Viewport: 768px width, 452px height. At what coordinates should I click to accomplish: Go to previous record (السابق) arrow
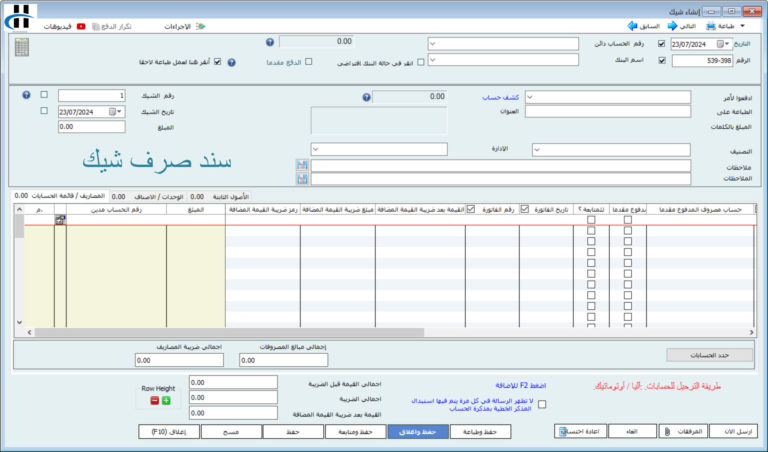632,26
